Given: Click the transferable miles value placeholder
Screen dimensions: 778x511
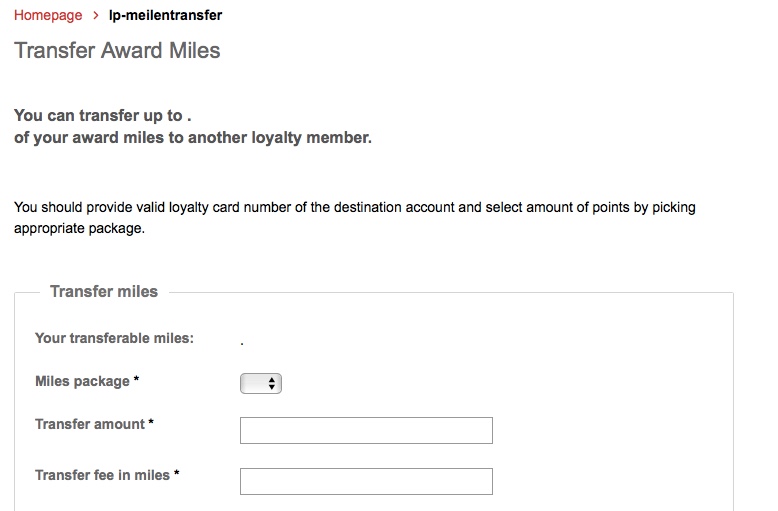Looking at the screenshot, I should coord(242,342).
